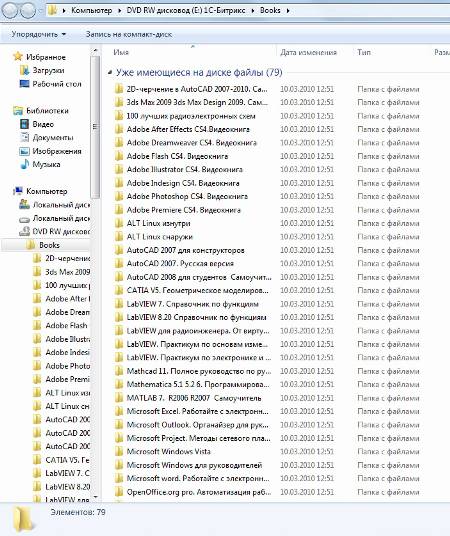Click the Компьютер icon in navigation pane

18,191
